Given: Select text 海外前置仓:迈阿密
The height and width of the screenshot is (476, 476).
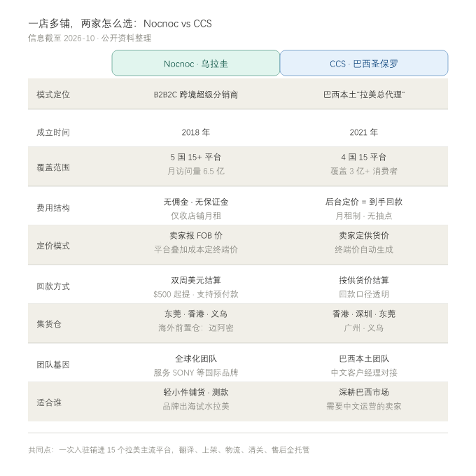Looking at the screenshot, I should 196,328.
